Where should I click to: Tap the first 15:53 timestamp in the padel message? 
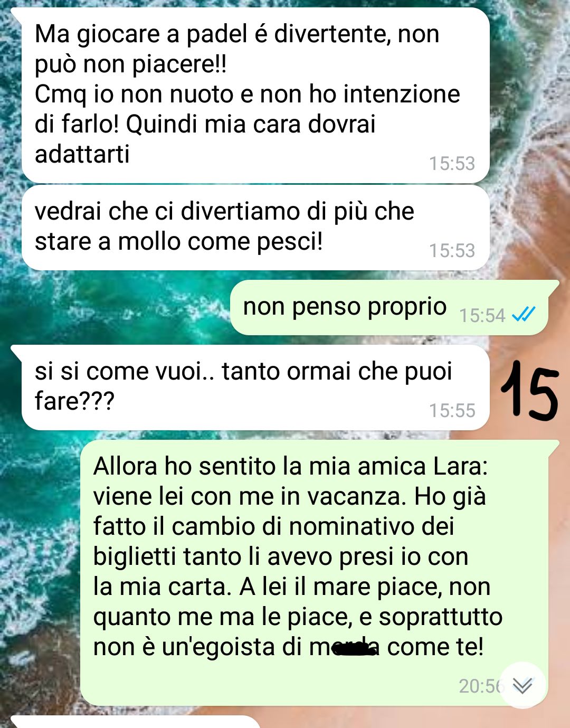pos(452,164)
